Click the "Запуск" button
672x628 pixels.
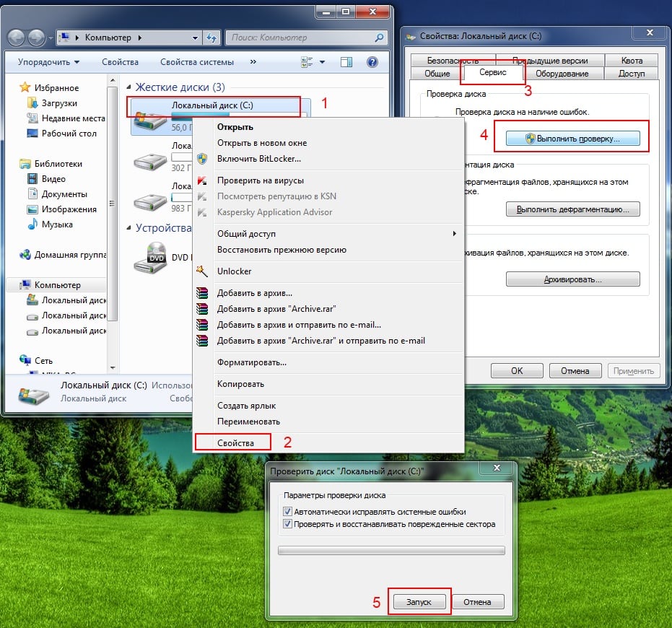point(419,602)
